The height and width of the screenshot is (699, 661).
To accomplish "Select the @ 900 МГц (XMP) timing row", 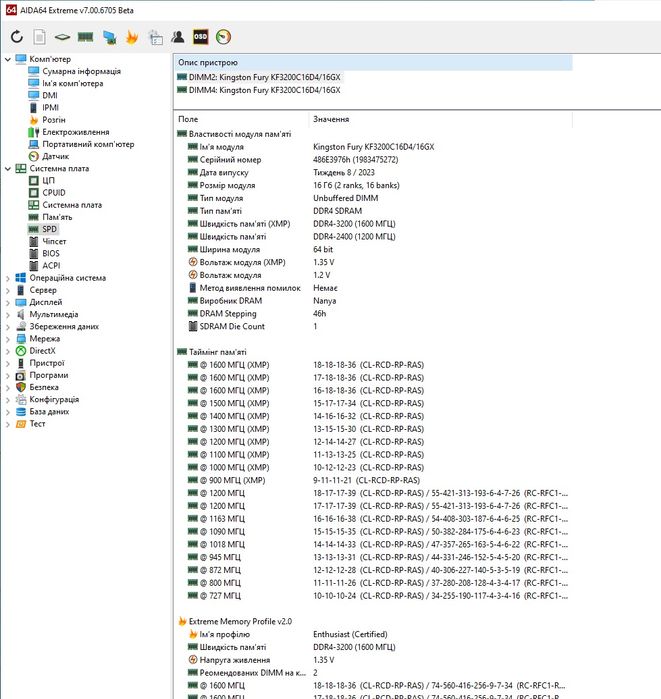I will pos(372,481).
